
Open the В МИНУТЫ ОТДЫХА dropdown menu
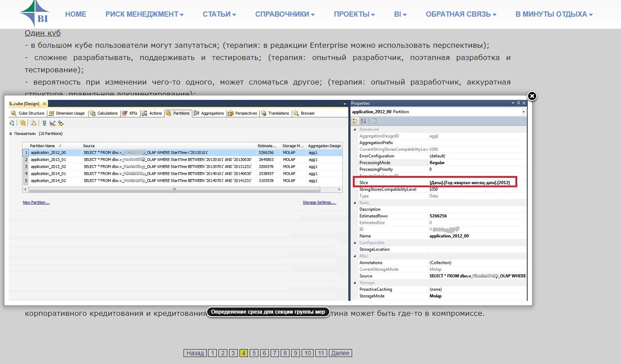pyautogui.click(x=554, y=14)
